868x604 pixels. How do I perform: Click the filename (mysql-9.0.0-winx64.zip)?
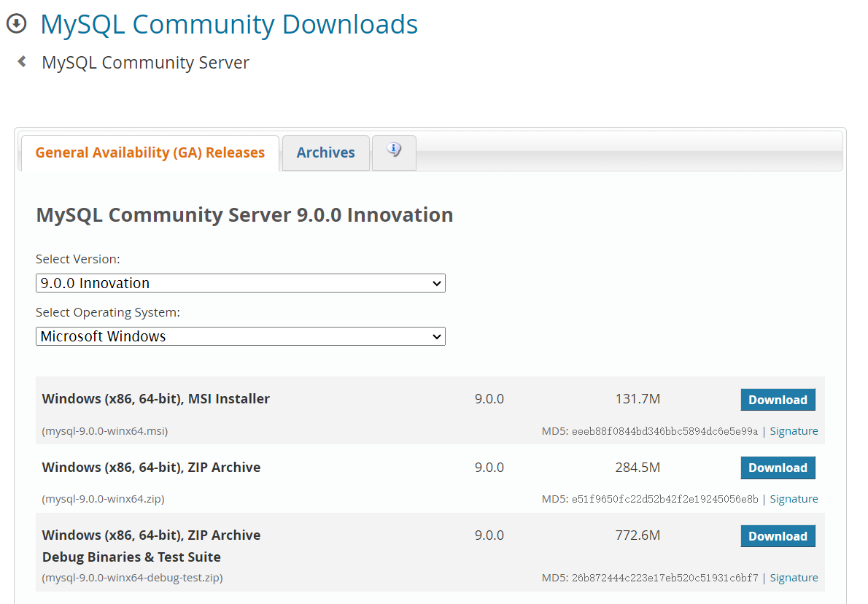[x=103, y=499]
